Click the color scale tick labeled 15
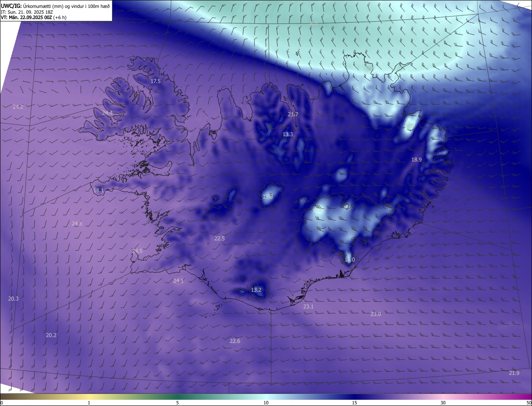The height and width of the screenshot is (406, 532). click(x=355, y=403)
